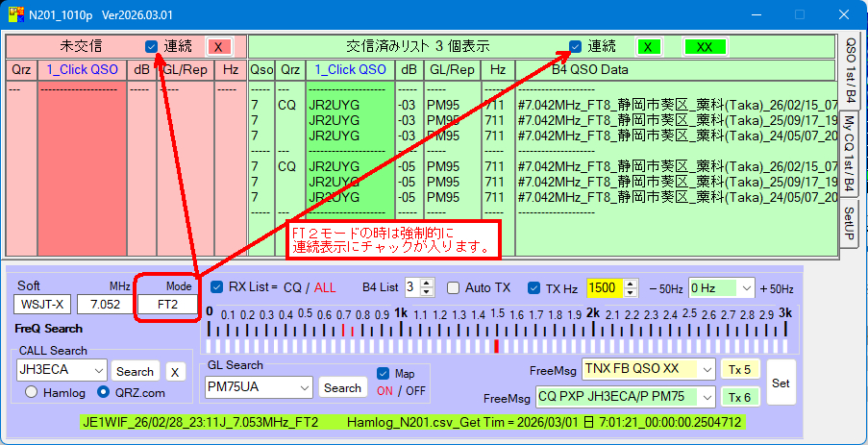Image resolution: width=868 pixels, height=445 pixels.
Task: Expand the JH3ECA call search dropdown
Action: tap(98, 370)
